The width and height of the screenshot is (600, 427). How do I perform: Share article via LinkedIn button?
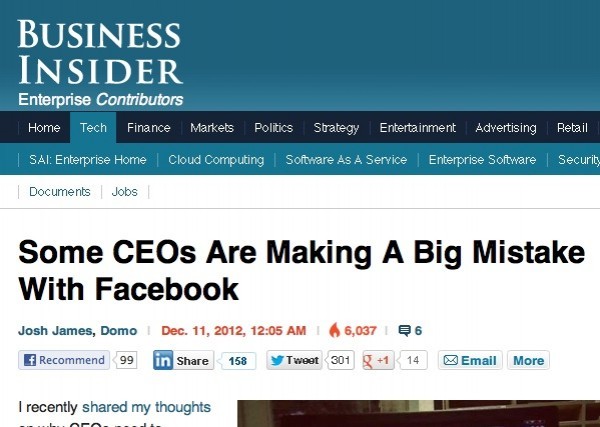(x=182, y=361)
